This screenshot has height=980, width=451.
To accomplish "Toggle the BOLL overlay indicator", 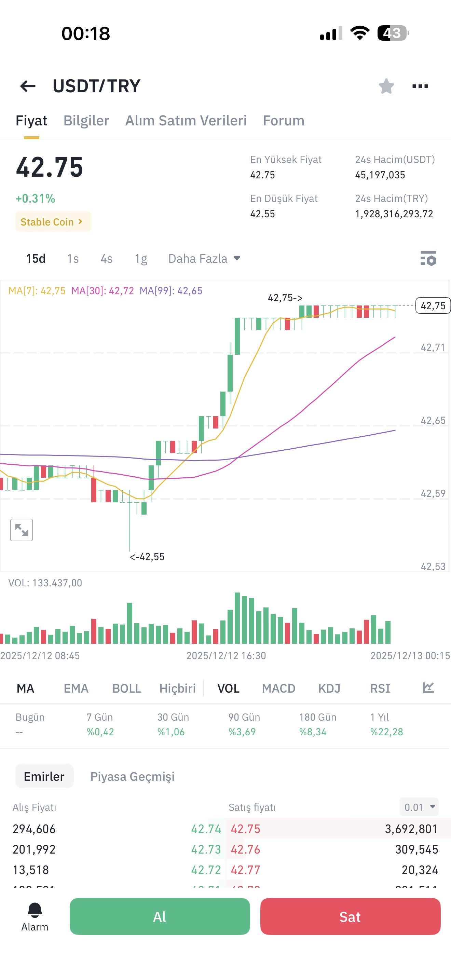I will pos(127,688).
